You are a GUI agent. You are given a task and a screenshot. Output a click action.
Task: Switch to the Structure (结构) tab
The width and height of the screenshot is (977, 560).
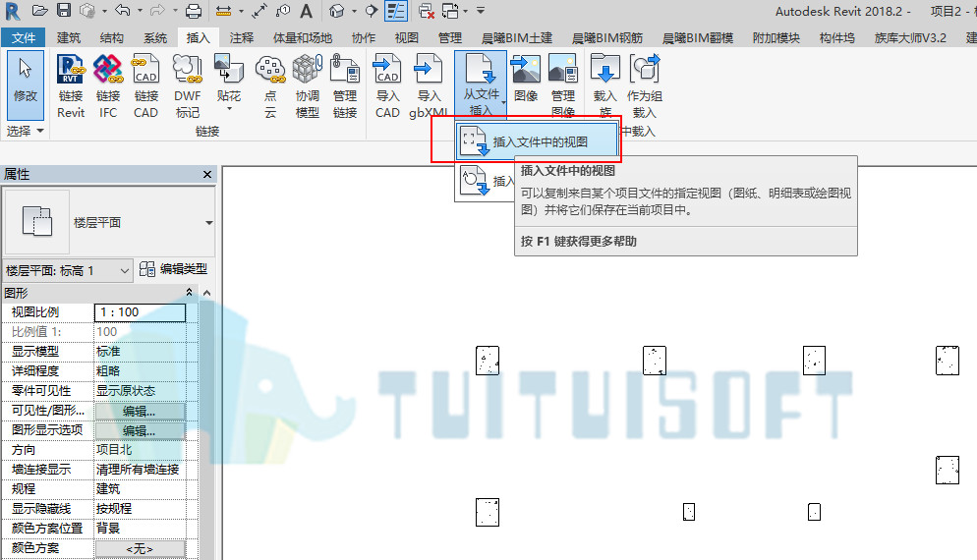pyautogui.click(x=111, y=38)
